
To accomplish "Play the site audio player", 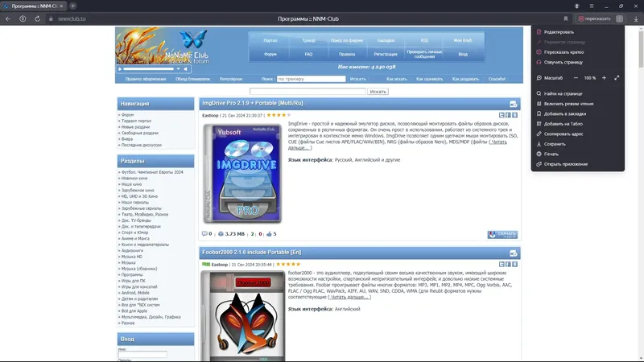I will 120,69.
